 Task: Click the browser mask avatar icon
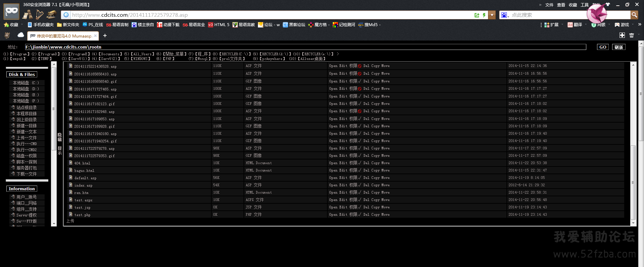pyautogui.click(x=11, y=11)
